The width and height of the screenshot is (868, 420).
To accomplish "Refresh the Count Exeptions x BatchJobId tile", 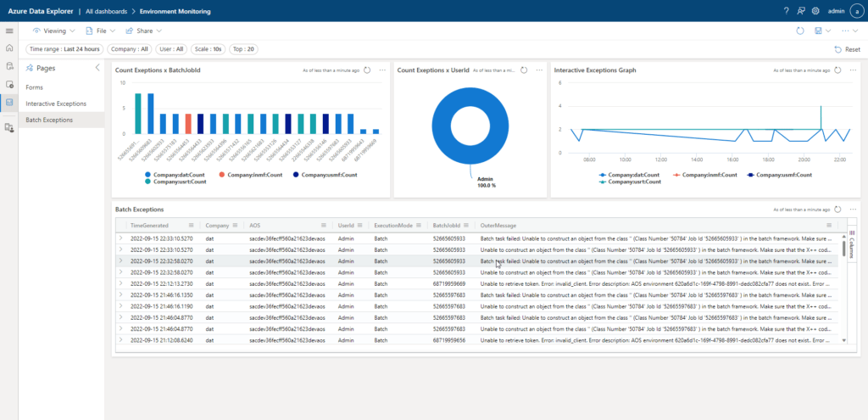I will (x=366, y=70).
